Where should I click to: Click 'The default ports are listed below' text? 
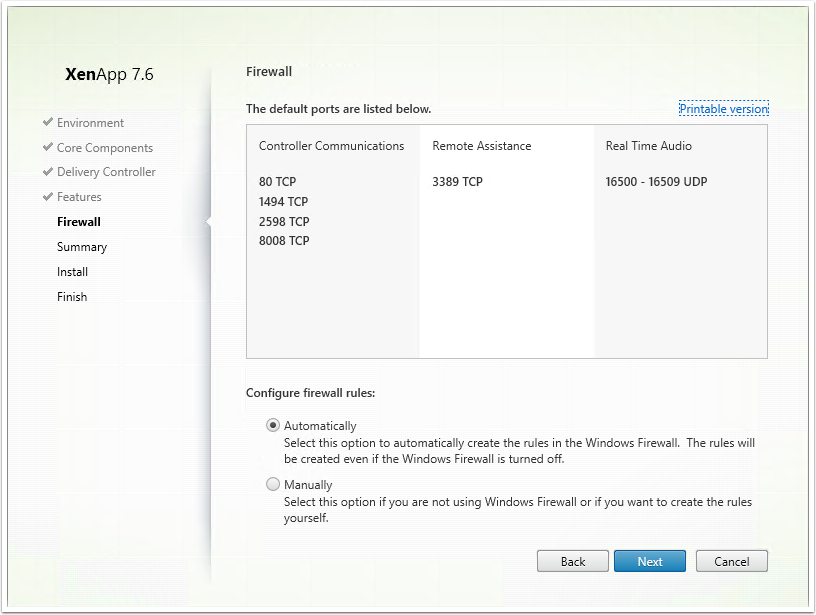[339, 109]
